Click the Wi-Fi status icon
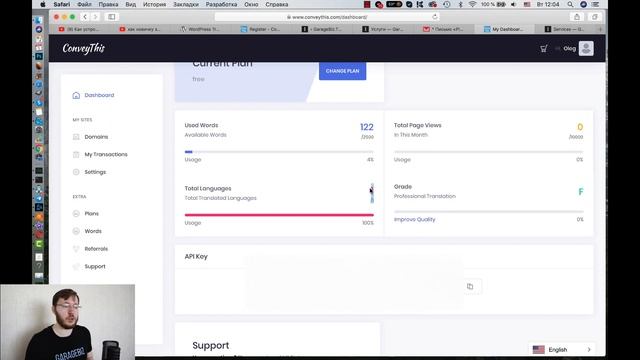Viewport: 640px width, 360px height. pyautogui.click(x=472, y=4)
